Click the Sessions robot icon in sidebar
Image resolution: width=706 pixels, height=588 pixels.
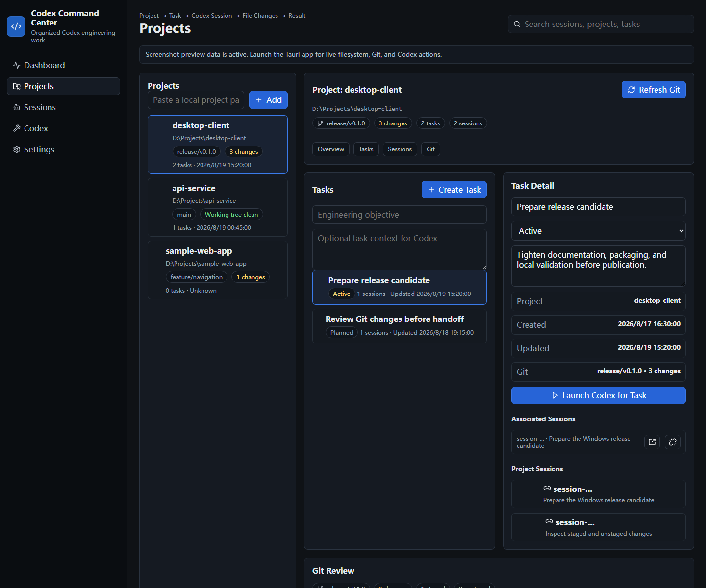(x=17, y=107)
